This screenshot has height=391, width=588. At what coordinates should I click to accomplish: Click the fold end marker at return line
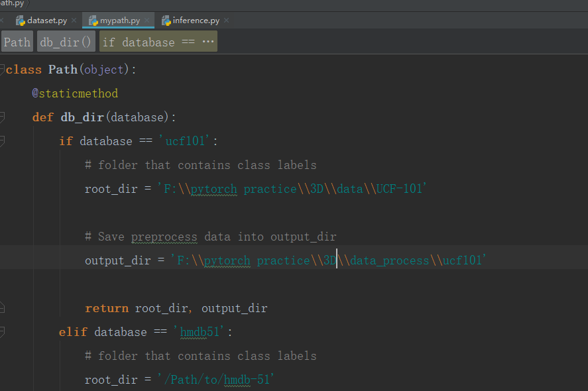[2, 308]
